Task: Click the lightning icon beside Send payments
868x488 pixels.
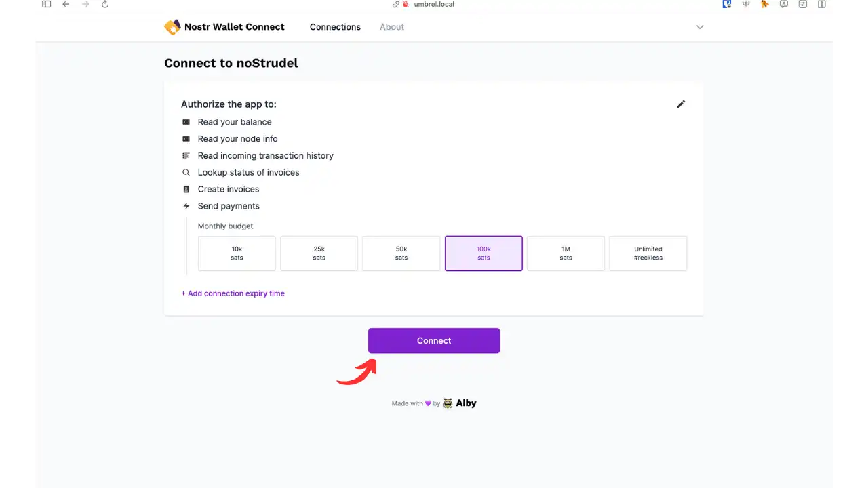Action: tap(186, 206)
